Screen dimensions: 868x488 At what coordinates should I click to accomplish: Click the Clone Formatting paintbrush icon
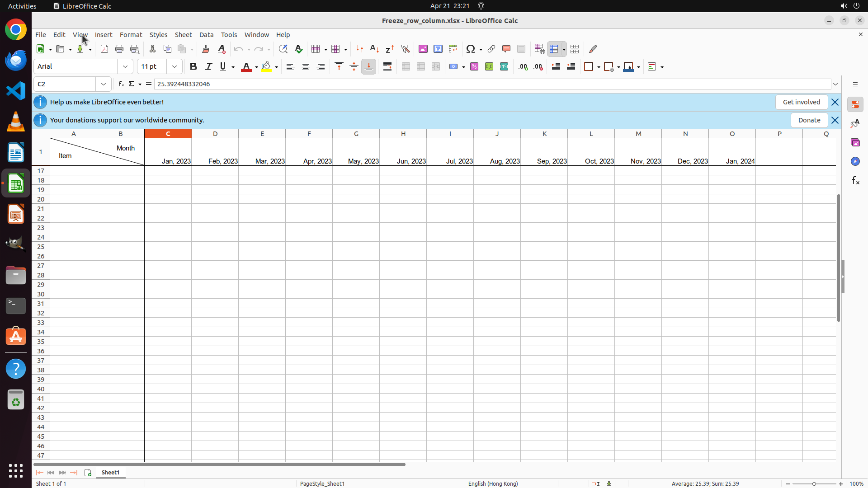(x=206, y=49)
